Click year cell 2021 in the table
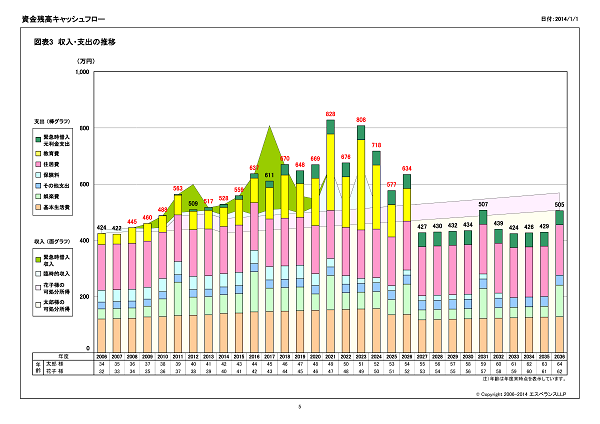This screenshot has width=600, height=424. (330, 357)
